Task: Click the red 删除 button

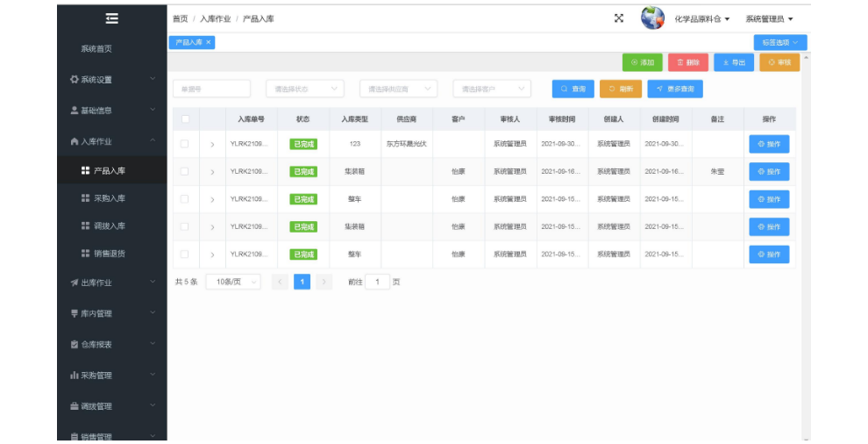Action: tap(688, 62)
